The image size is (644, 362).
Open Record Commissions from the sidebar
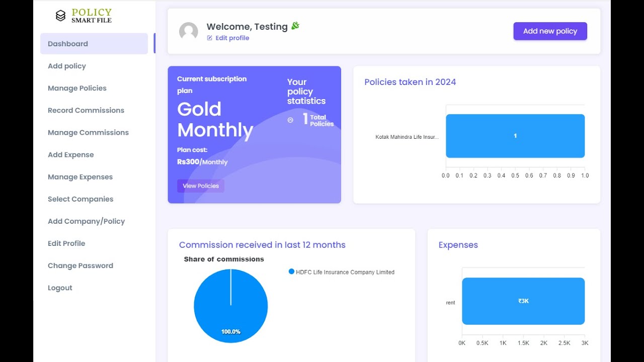[86, 110]
